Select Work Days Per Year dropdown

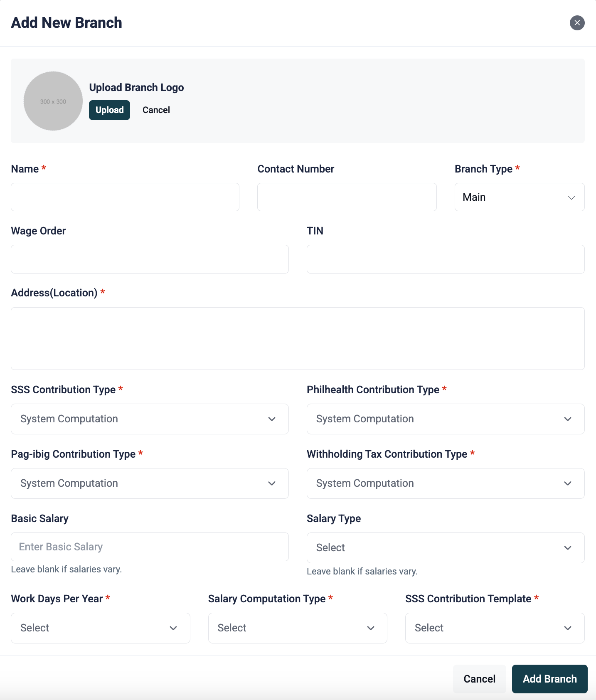[x=100, y=628]
